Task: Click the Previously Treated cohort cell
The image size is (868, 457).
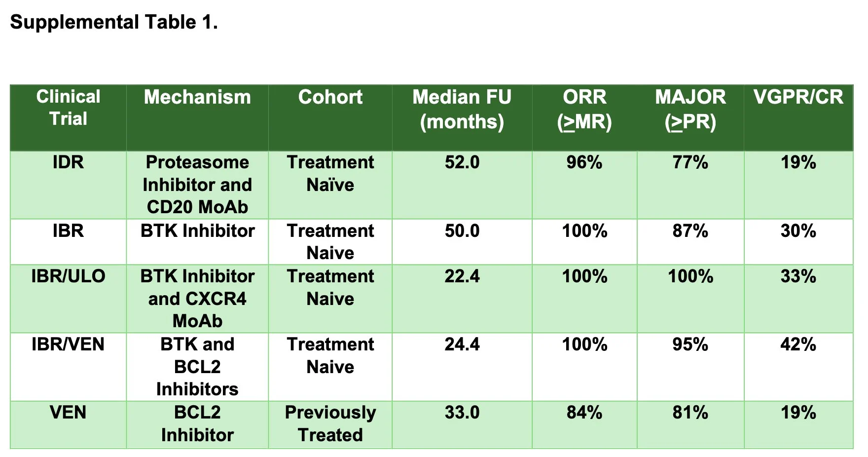Action: [330, 423]
